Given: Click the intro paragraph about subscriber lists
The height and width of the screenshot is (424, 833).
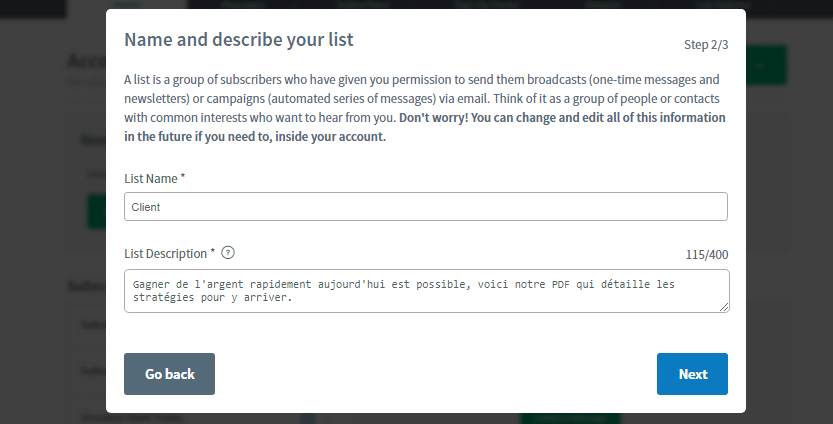Looking at the screenshot, I should click(425, 108).
